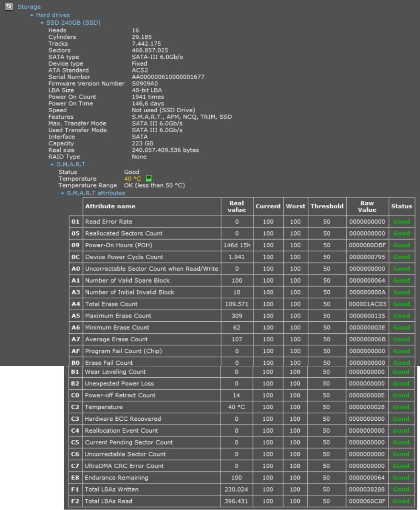Click the Power On Time value 146,6 days
The width and height of the screenshot is (420, 510).
point(149,104)
